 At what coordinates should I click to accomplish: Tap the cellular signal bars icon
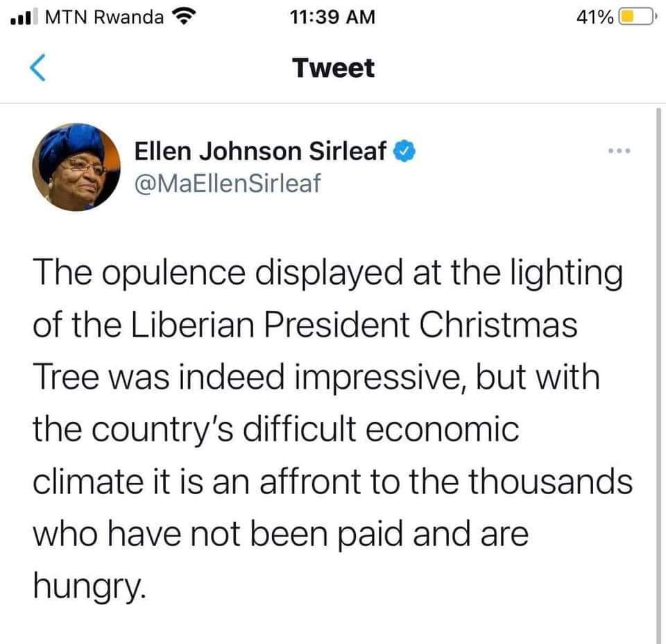24,17
